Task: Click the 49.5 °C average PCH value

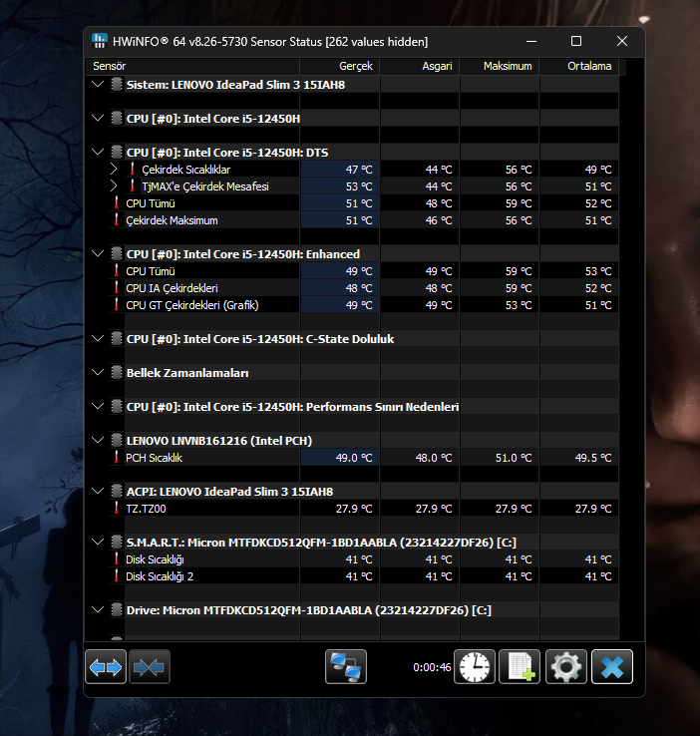Action: [x=593, y=458]
